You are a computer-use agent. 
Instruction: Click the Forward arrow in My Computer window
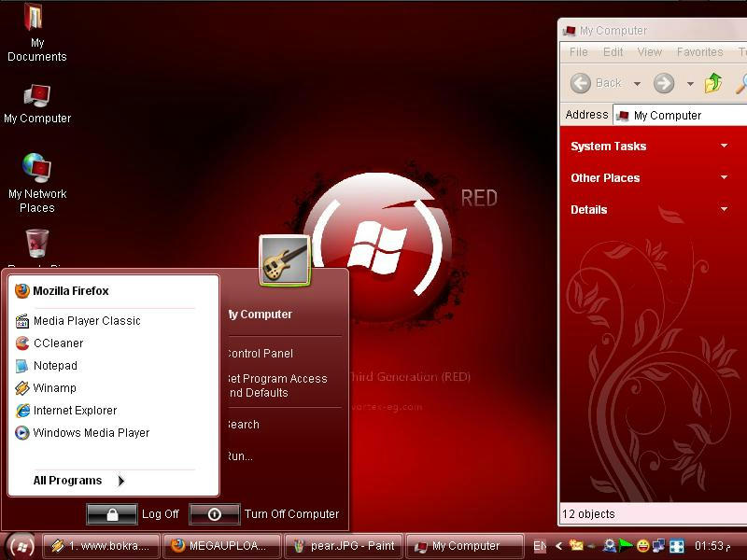(x=664, y=83)
